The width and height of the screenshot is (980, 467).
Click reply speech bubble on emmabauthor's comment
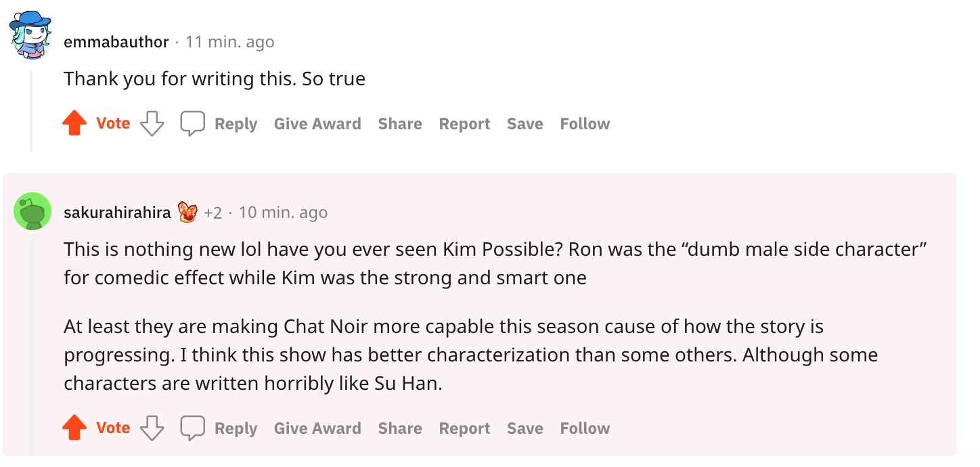[x=192, y=124]
